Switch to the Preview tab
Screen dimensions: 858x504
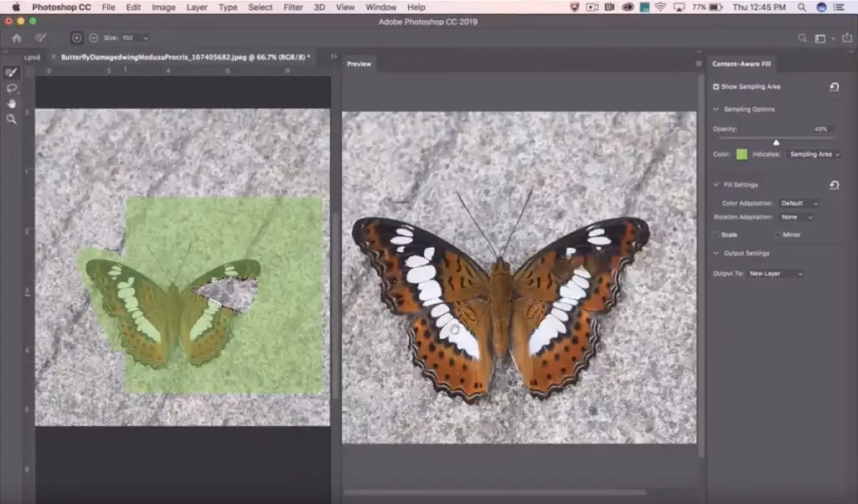(359, 63)
